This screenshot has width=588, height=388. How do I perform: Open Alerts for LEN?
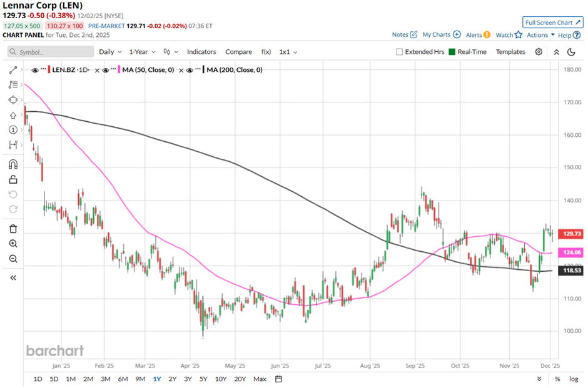tap(478, 35)
